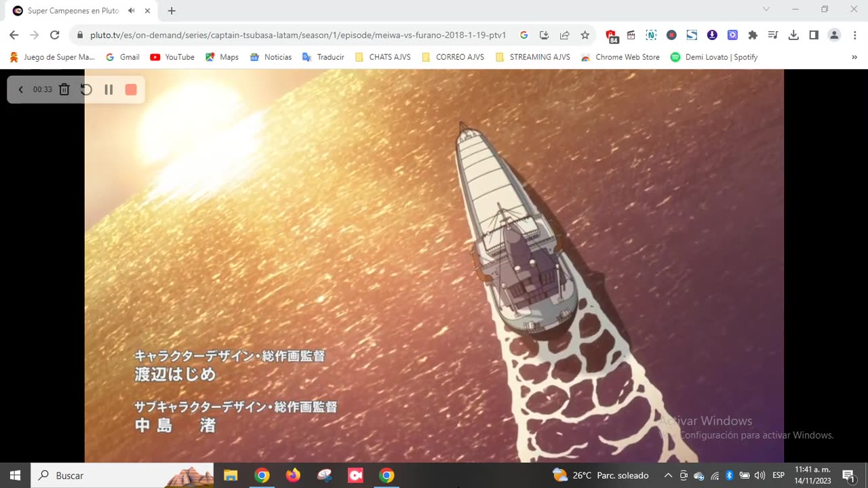Show hidden system tray icons

tap(668, 475)
